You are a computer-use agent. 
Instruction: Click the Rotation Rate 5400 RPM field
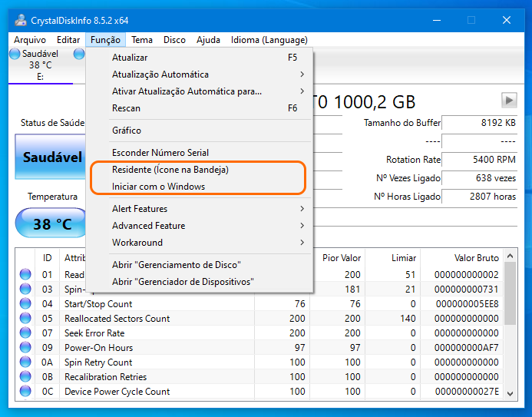(479, 160)
